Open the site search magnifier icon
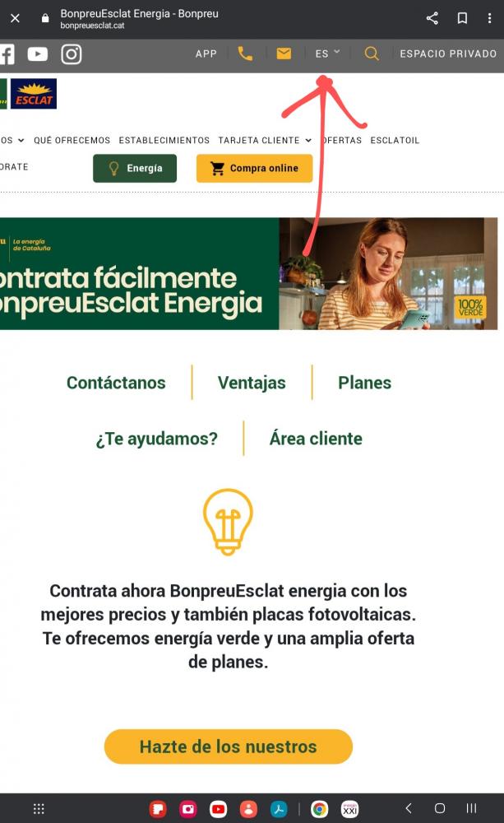504x823 pixels. 372,53
